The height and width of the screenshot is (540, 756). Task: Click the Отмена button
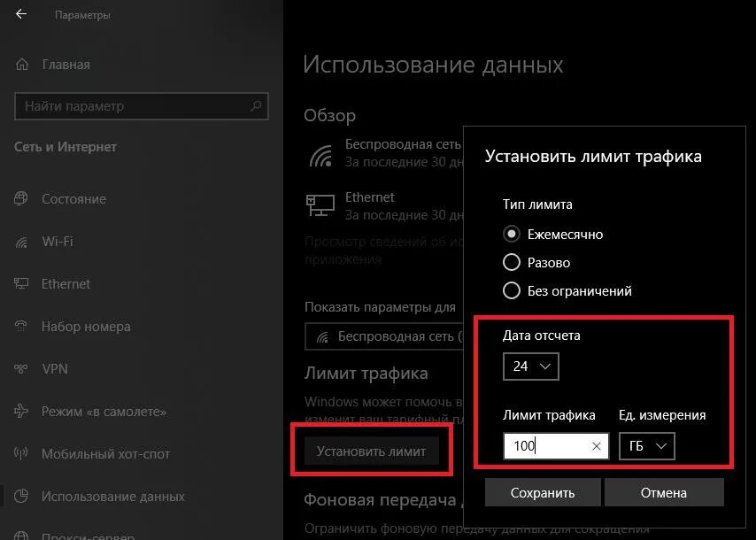pos(664,493)
